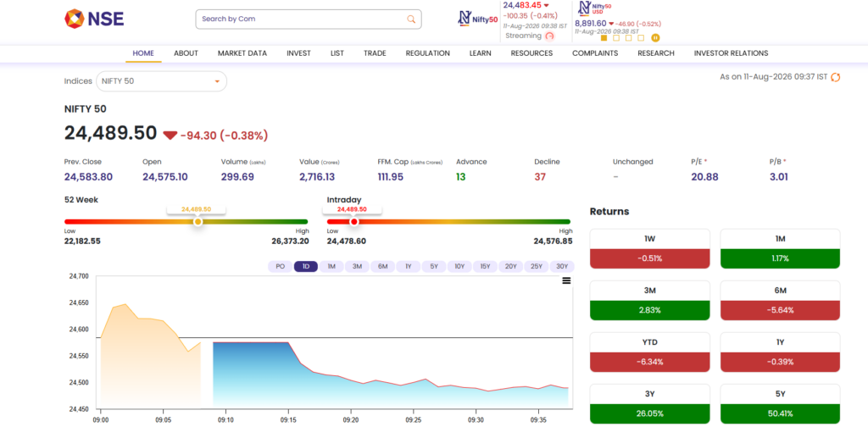This screenshot has width=868, height=438.
Task: Click the 8,891.60 Nifty50 USD price
Action: pyautogui.click(x=590, y=24)
